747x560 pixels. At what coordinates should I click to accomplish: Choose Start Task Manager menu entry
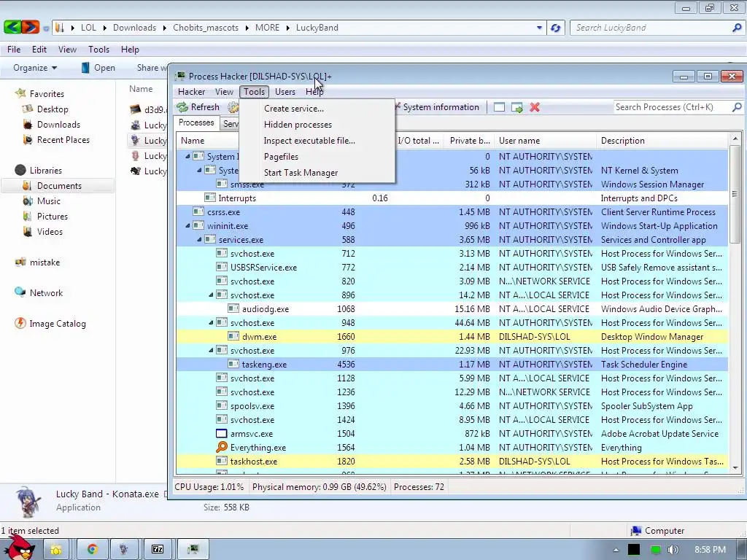(x=301, y=173)
